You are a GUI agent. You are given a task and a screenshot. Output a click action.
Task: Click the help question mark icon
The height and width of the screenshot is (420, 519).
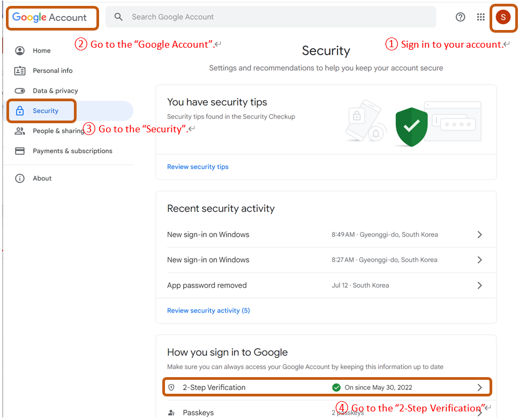point(460,17)
